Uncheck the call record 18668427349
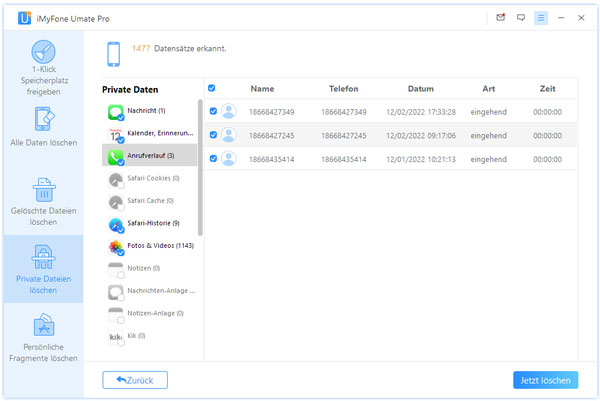This screenshot has width=600, height=401. pos(213,111)
